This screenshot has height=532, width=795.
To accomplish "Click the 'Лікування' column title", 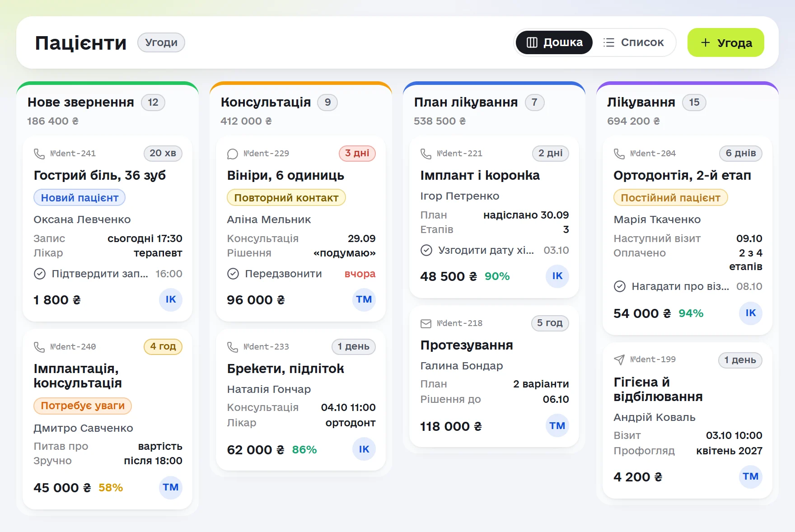I will 641,103.
